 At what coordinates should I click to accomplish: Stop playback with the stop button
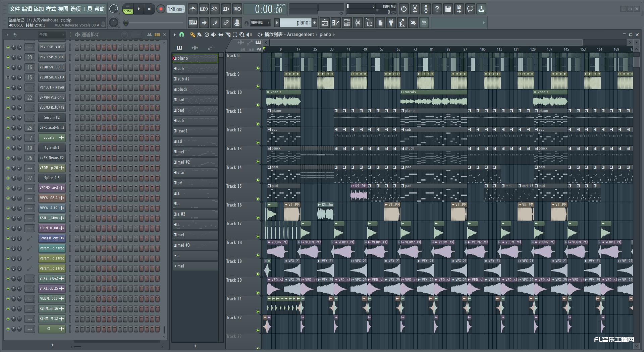pyautogui.click(x=149, y=9)
